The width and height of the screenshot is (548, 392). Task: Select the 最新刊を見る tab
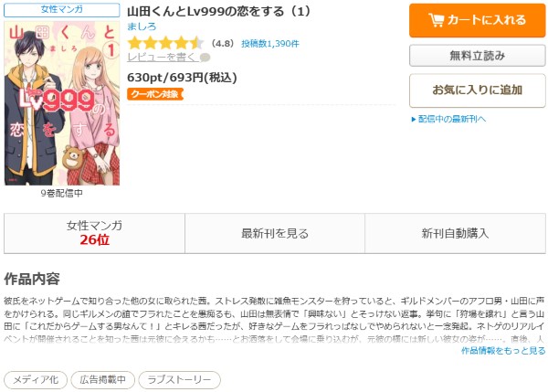tap(275, 233)
